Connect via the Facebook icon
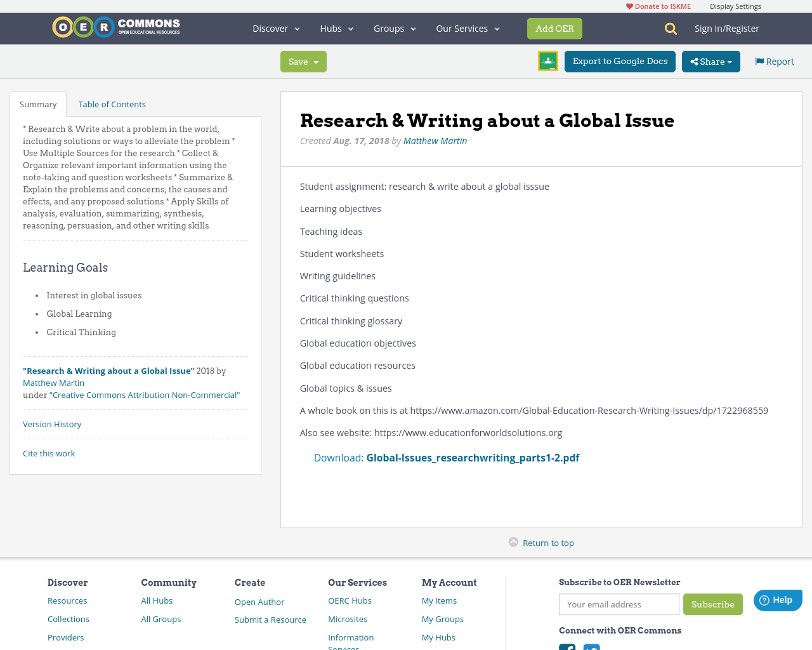Viewport: 812px width, 650px height. [568, 647]
